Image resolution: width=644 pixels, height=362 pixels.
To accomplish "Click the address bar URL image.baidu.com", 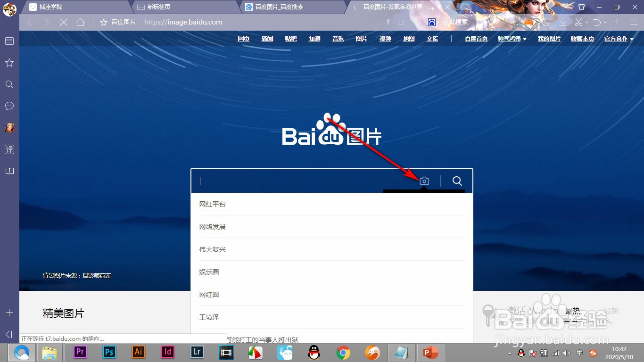I will pyautogui.click(x=183, y=22).
